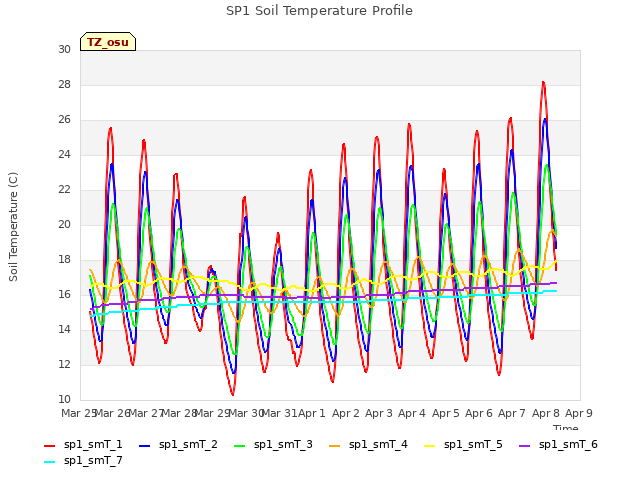Click the y-axis value 18
Screen dimensions: 640x480
64,260
